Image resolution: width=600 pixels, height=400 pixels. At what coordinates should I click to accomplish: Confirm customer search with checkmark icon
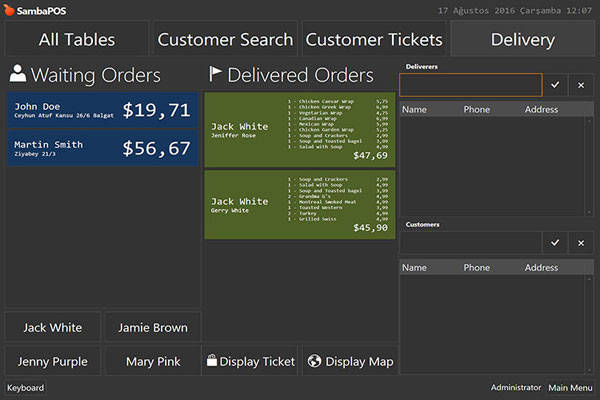point(555,243)
